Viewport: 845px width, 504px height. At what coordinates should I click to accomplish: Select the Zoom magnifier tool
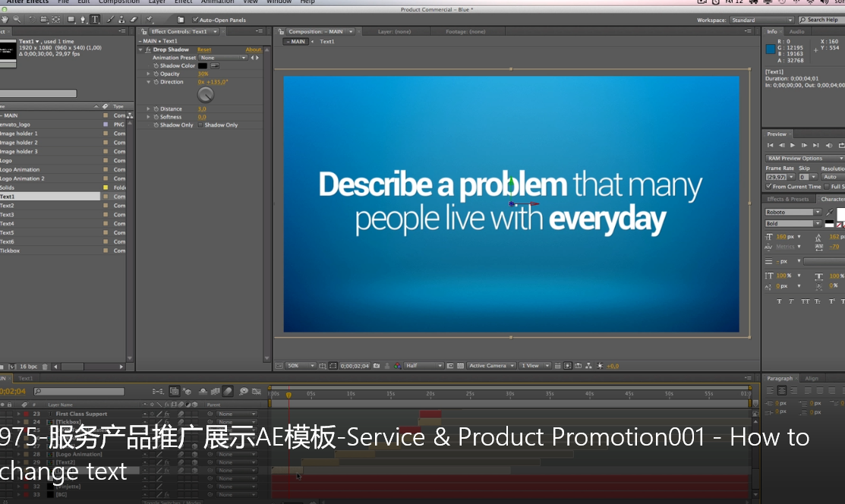point(17,20)
